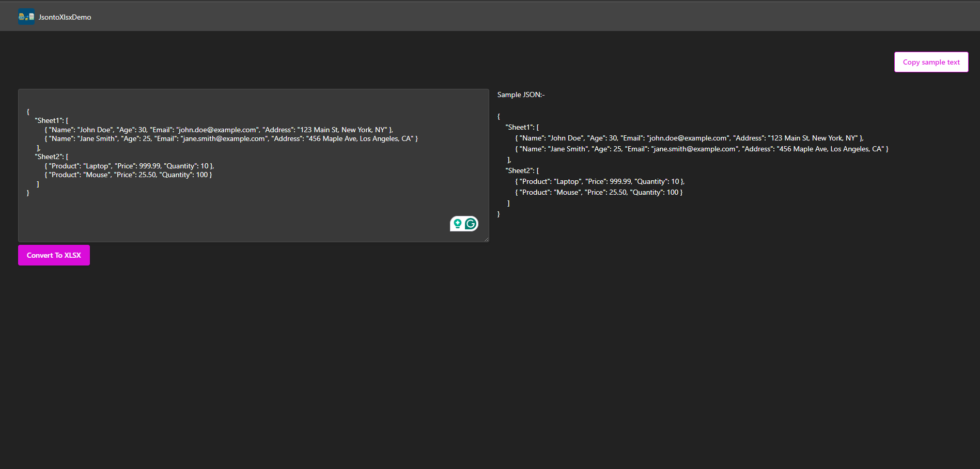Click the Jane Smith row in the Sample JSON
The image size is (980, 469).
702,149
